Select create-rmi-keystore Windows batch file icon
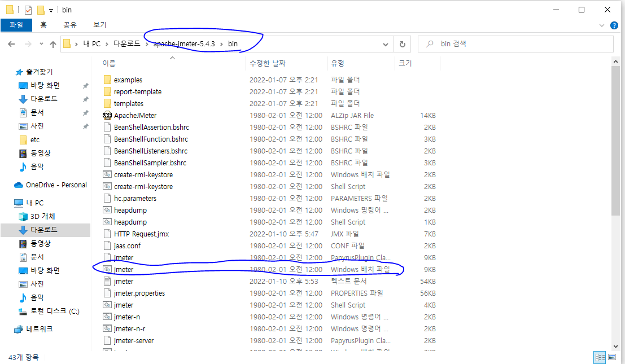625x364 pixels. [x=107, y=174]
